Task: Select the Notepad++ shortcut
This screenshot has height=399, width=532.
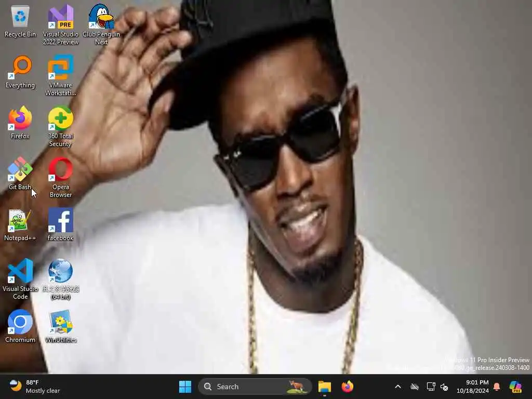Action: pos(20,225)
